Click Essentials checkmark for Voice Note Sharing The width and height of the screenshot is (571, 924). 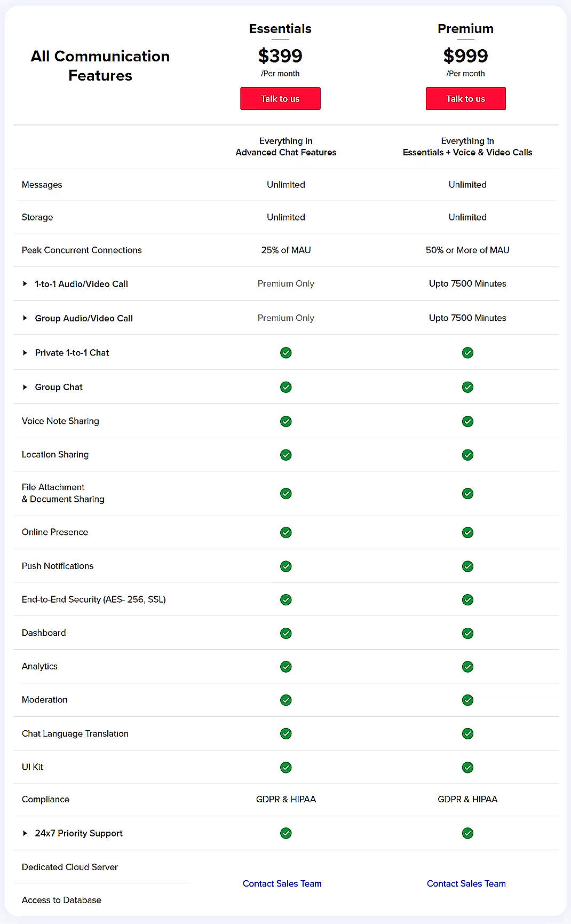[x=286, y=422]
